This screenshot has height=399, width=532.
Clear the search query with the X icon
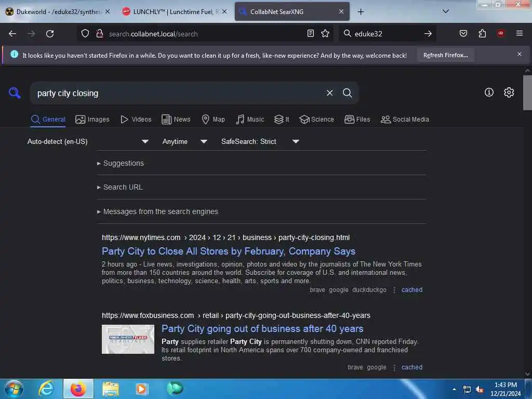pos(329,93)
